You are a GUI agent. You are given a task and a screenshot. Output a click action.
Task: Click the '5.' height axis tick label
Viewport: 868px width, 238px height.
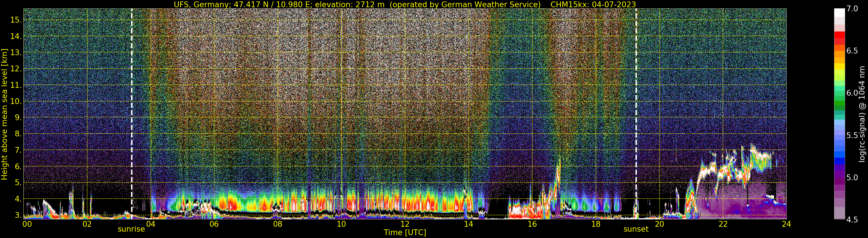[18, 183]
